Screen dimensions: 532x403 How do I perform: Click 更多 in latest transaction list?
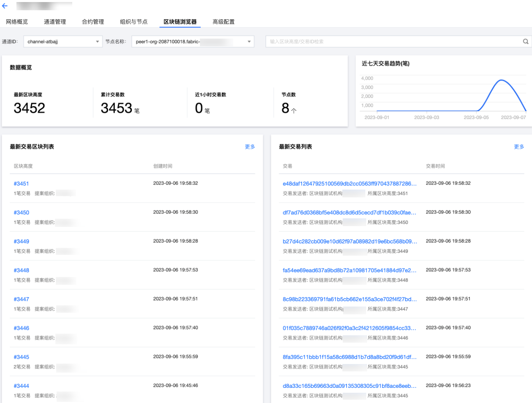519,147
